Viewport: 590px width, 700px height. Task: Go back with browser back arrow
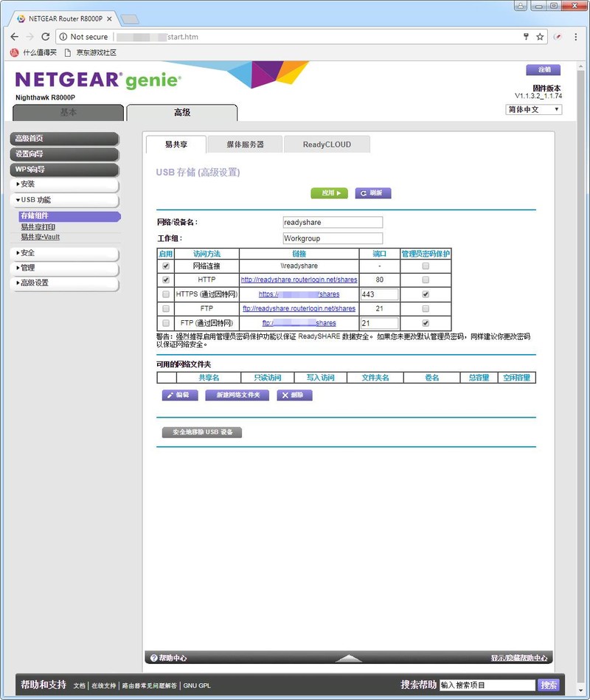[x=14, y=37]
